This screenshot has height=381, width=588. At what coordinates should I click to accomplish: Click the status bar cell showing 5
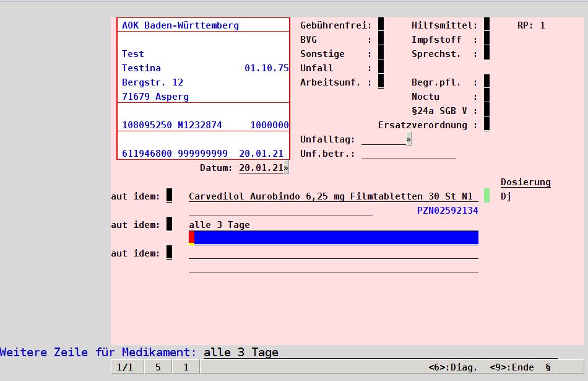point(158,367)
